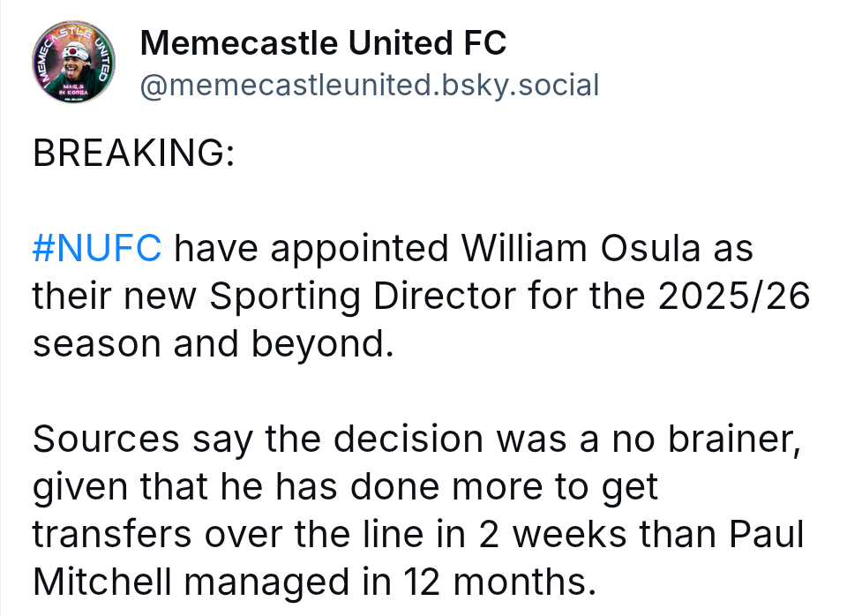Click the name Paul at line end
This screenshot has width=847, height=616.
point(767,534)
